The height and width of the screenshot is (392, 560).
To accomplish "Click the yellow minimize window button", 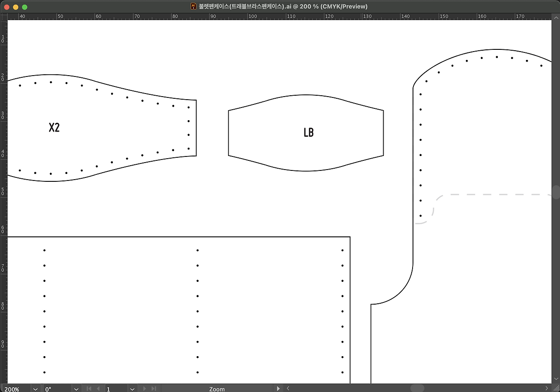I will 16,7.
